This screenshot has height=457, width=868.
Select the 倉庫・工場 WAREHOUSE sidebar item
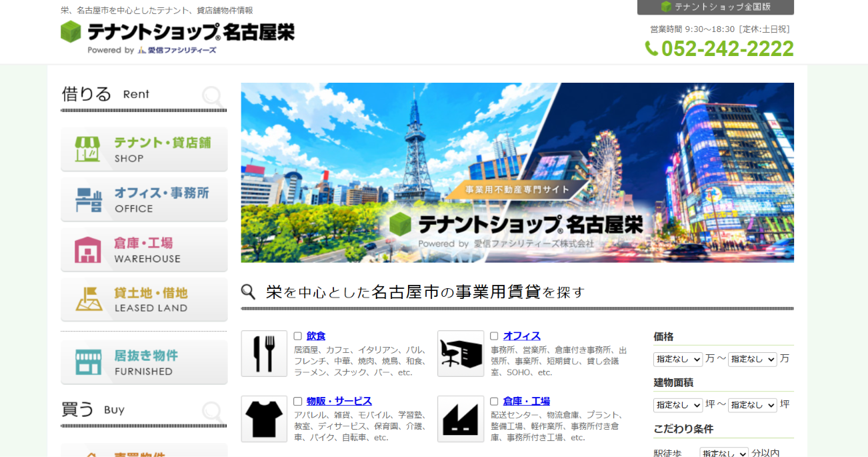click(144, 250)
